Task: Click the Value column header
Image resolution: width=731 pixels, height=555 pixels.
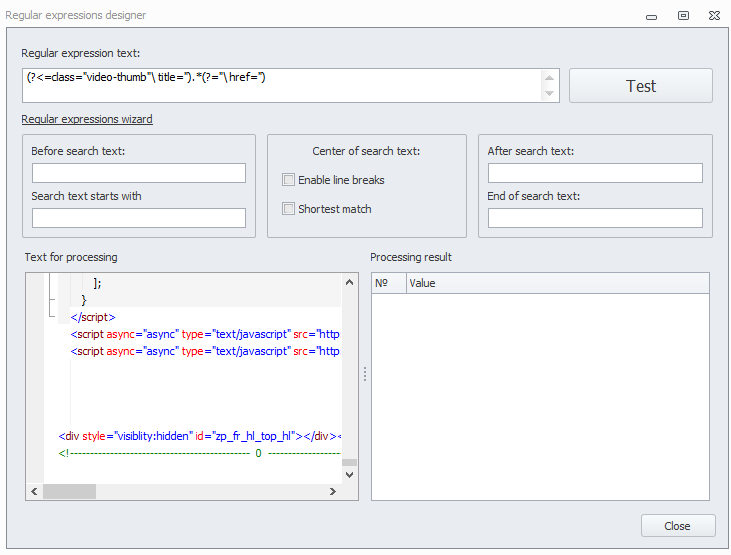Action: point(558,283)
